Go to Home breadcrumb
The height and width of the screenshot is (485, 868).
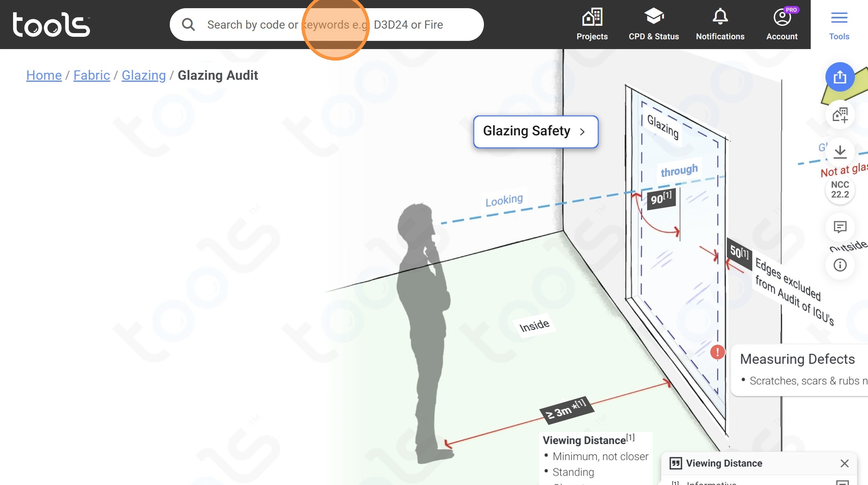44,75
